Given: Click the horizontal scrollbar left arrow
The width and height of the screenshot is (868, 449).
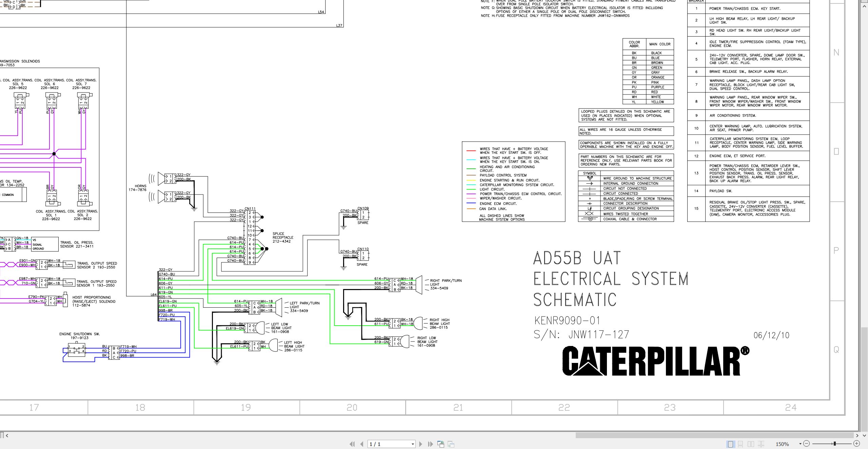Looking at the screenshot, I should [7, 435].
